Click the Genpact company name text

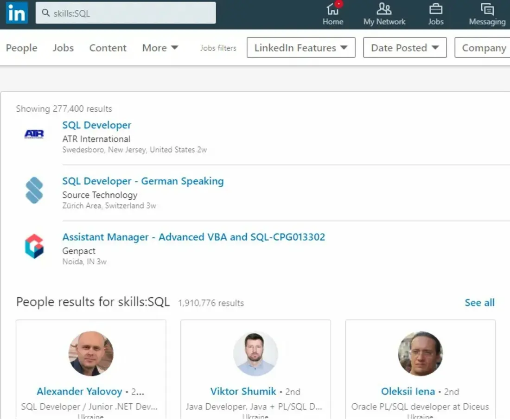[79, 251]
